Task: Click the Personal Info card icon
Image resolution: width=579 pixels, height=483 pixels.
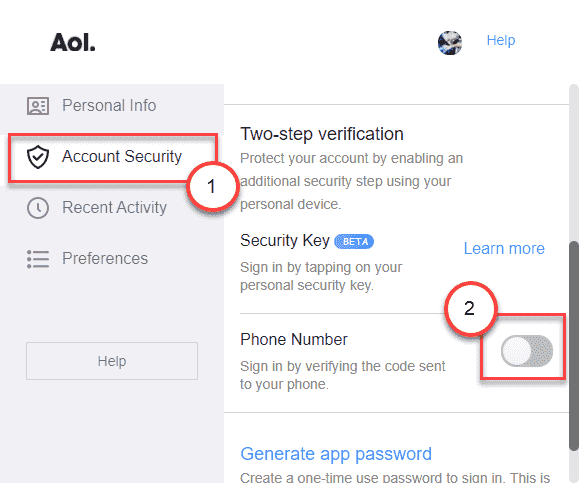Action: click(x=38, y=106)
